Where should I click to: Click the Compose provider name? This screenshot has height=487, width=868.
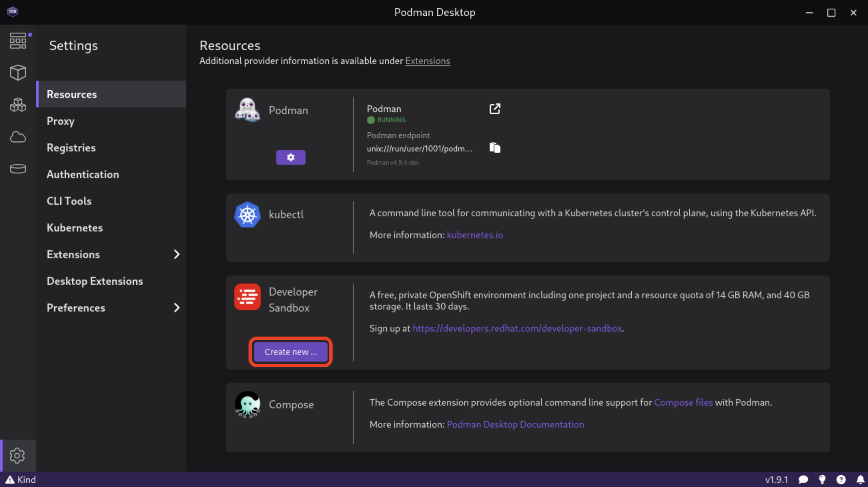point(291,404)
